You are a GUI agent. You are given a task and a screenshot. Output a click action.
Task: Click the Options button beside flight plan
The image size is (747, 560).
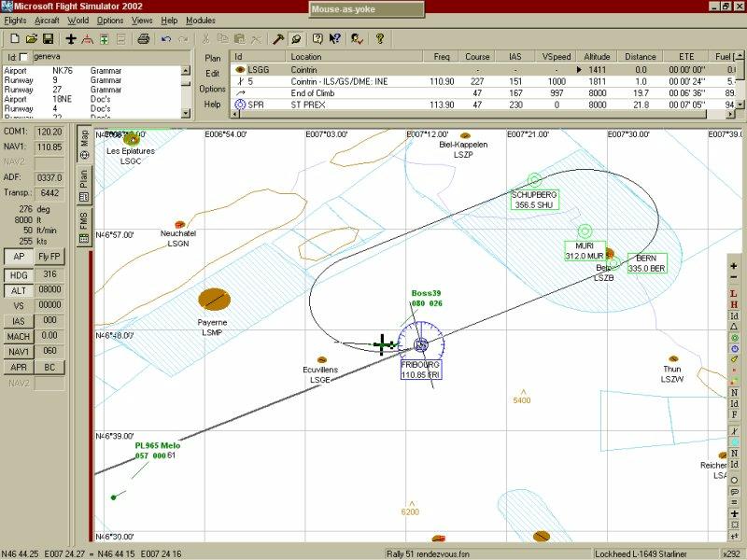(213, 89)
